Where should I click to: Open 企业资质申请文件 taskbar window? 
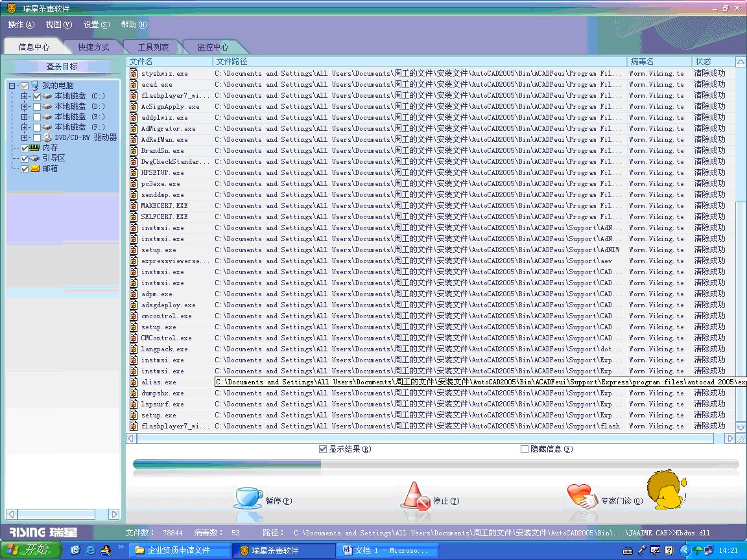click(x=180, y=550)
